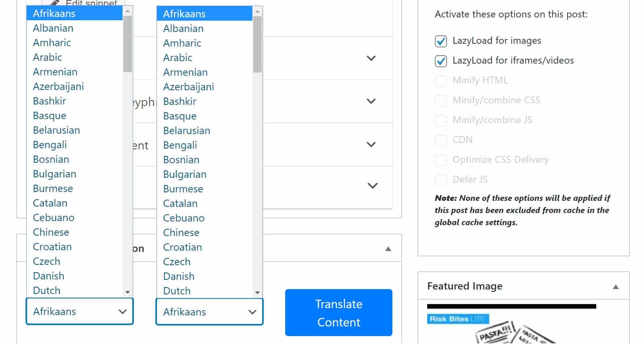The width and height of the screenshot is (644, 345).
Task: Click scroll-down arrow of left language list
Action: 127,292
